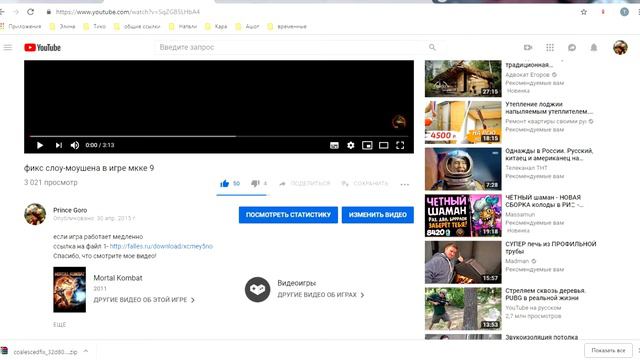Open СУПЕР печь из профильной трубы title
This screenshot has width=640, height=360.
click(x=551, y=248)
